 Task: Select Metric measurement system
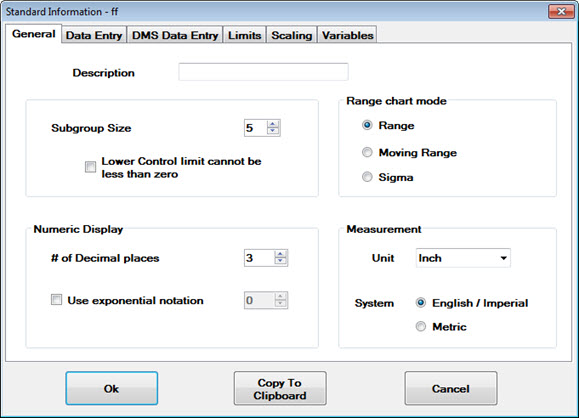(421, 326)
